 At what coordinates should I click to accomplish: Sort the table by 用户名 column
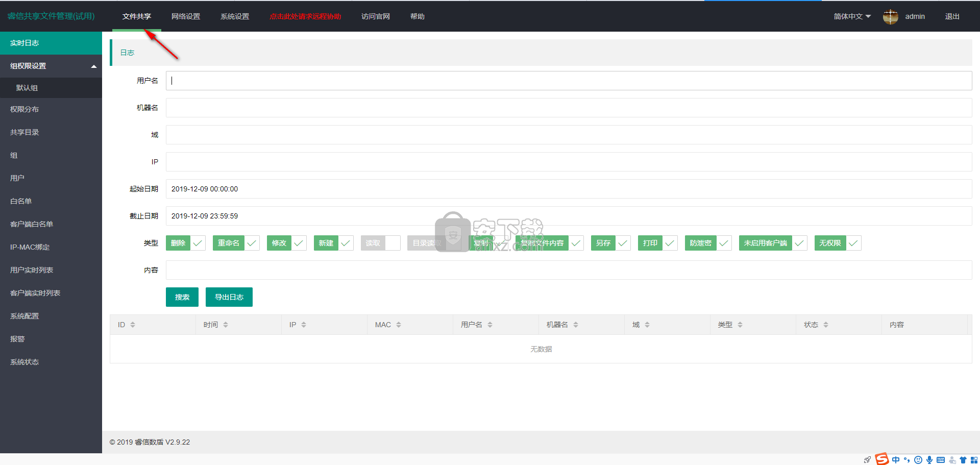point(490,325)
